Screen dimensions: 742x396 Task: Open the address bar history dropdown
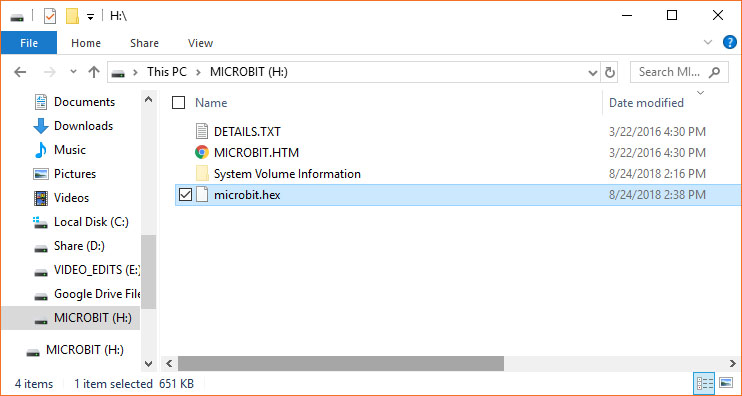tap(592, 72)
